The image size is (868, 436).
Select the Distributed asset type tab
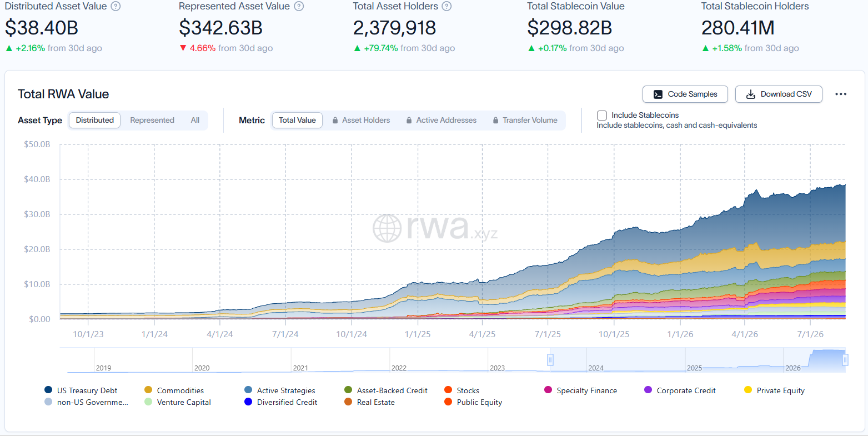[95, 120]
